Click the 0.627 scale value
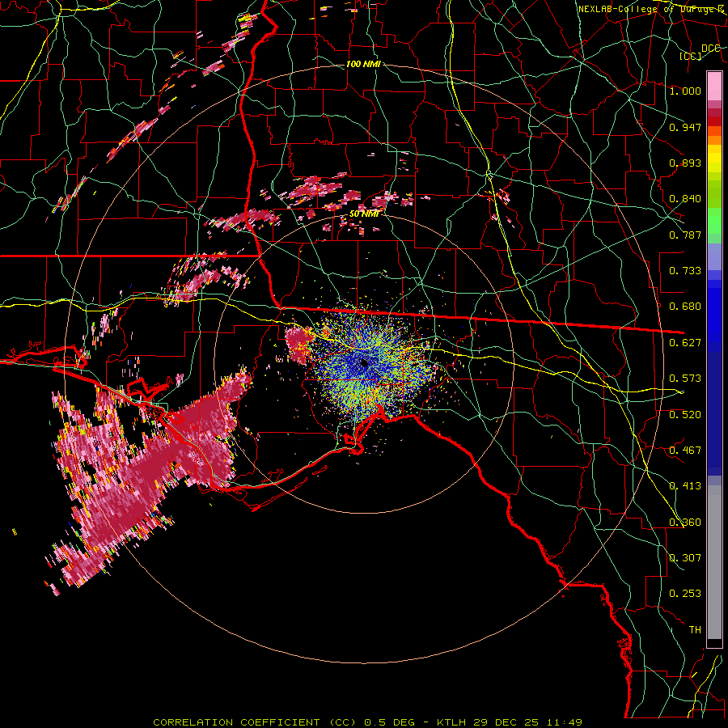728x728 pixels. point(685,342)
